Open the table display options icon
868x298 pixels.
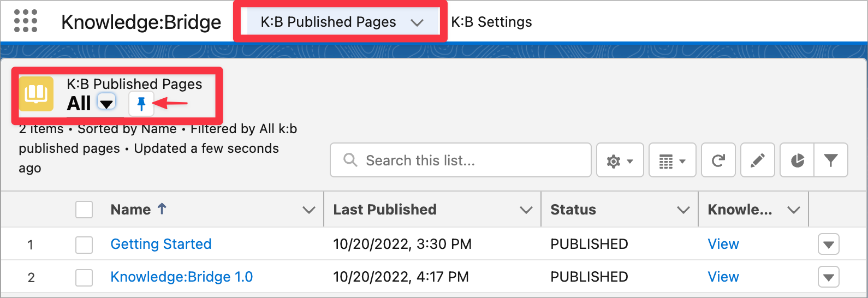[672, 160]
